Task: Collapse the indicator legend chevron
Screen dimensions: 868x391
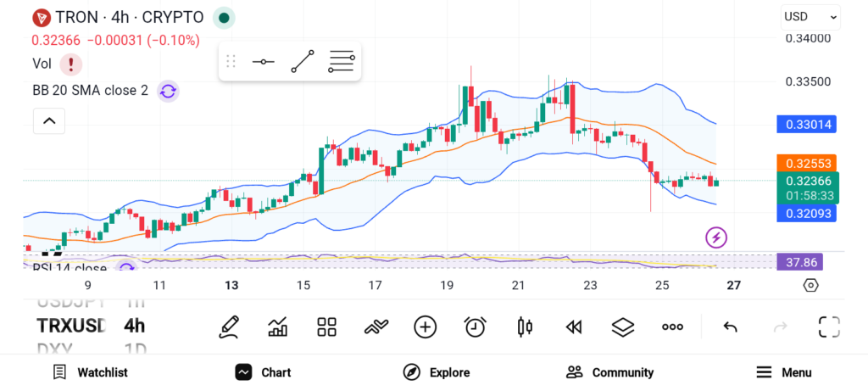Action: [48, 121]
